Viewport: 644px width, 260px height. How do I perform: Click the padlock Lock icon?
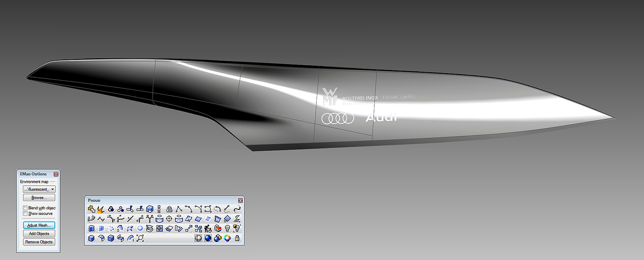[237, 238]
